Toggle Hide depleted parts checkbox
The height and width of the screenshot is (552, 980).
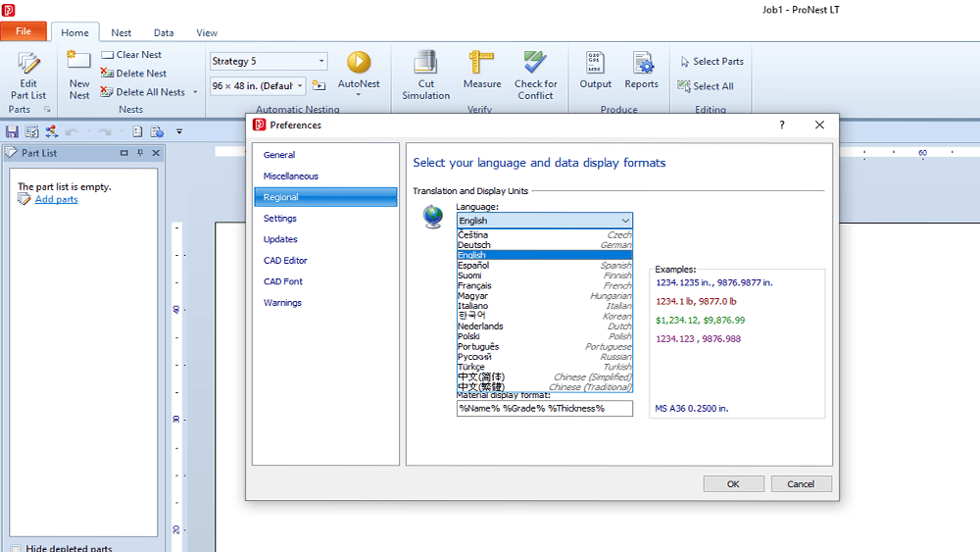tap(16, 549)
